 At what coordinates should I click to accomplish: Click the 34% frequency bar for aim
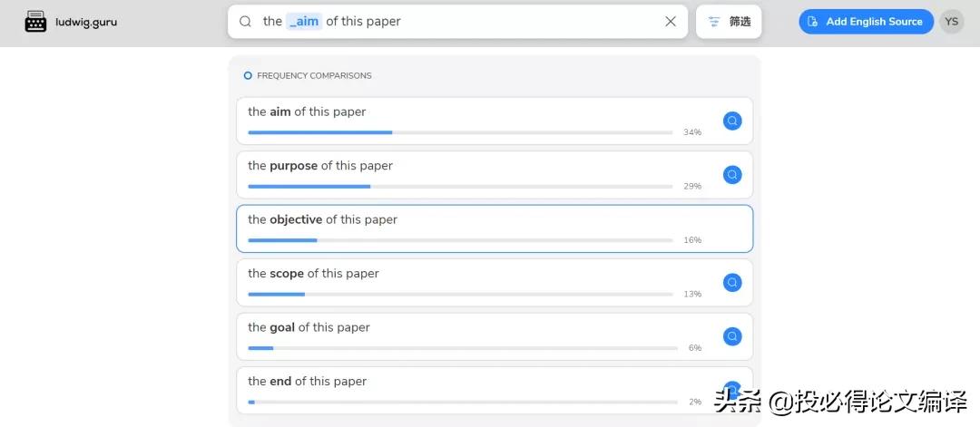click(x=320, y=132)
